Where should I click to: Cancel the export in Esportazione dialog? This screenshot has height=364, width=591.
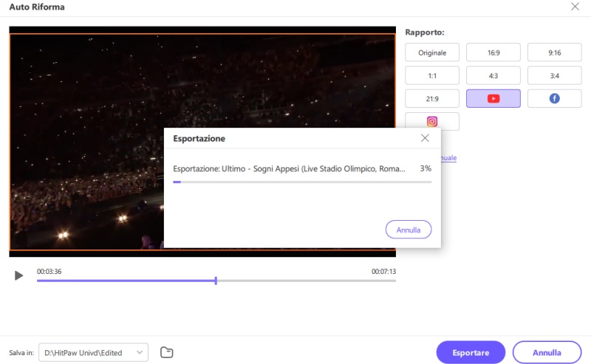[409, 230]
